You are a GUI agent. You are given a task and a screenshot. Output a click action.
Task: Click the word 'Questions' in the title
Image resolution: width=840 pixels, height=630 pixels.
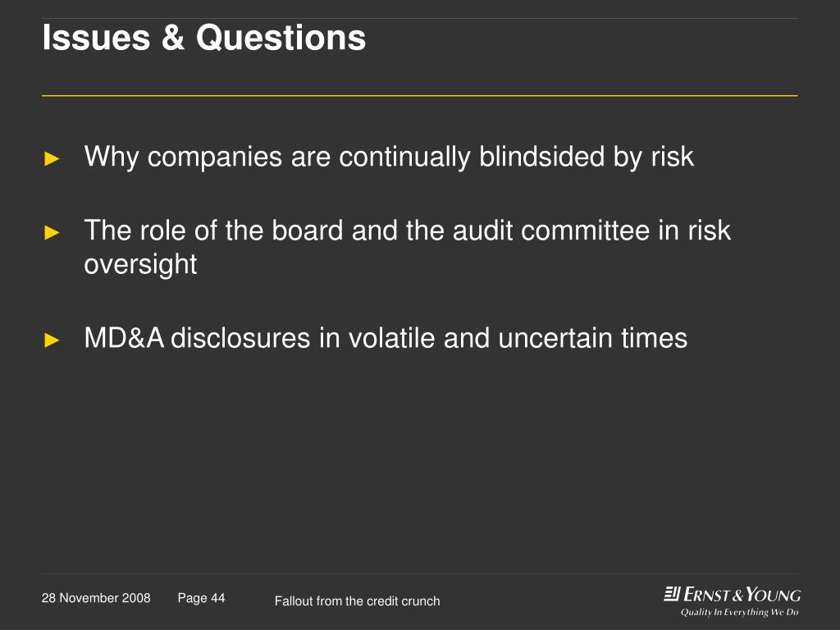pyautogui.click(x=281, y=38)
